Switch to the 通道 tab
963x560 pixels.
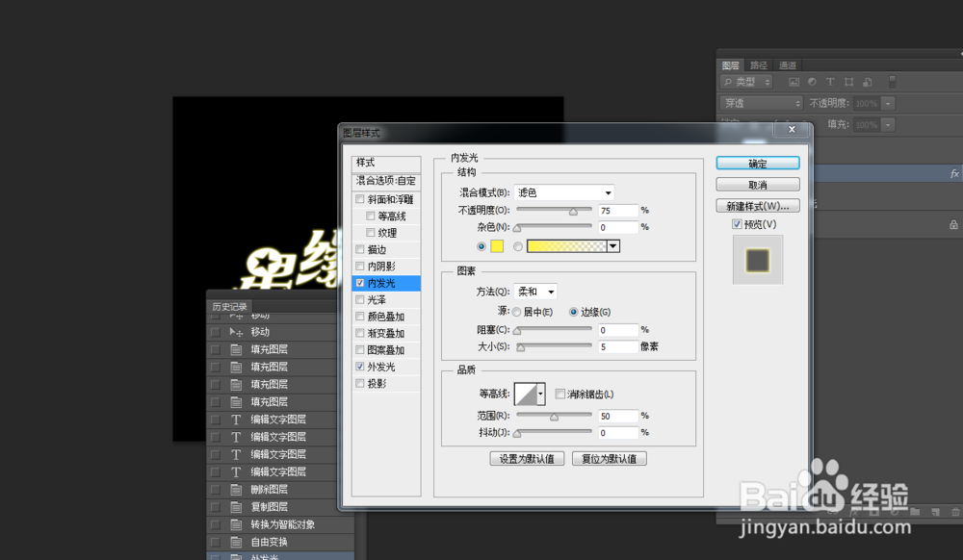pyautogui.click(x=788, y=64)
